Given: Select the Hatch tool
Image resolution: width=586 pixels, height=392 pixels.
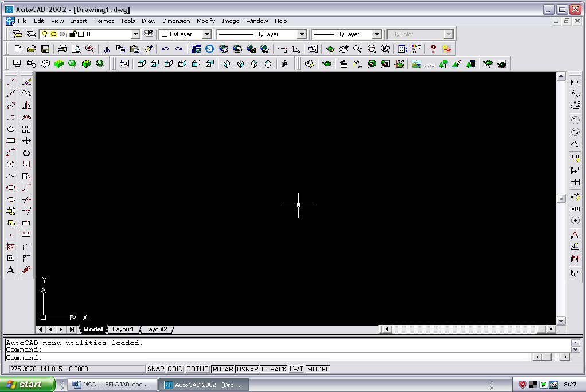Looking at the screenshot, I should click(10, 246).
